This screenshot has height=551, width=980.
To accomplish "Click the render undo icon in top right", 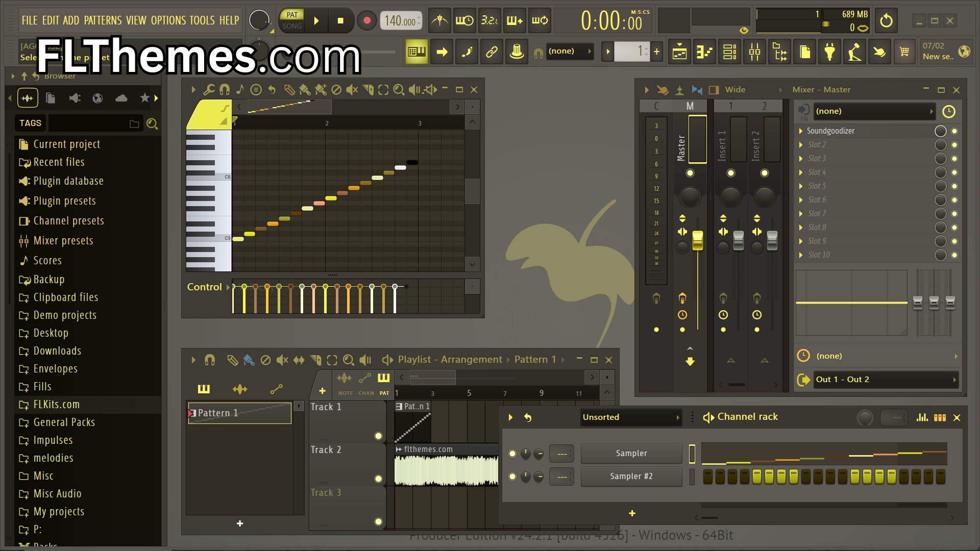I will click(887, 21).
